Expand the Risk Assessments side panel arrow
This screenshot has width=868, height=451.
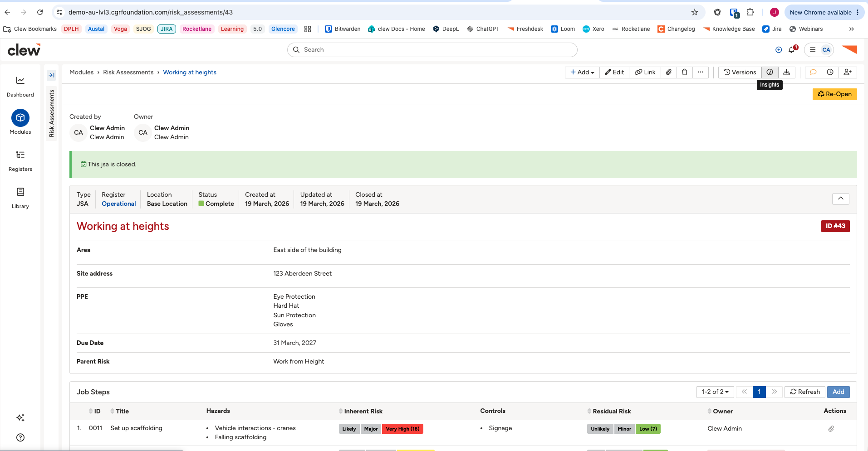click(x=51, y=75)
